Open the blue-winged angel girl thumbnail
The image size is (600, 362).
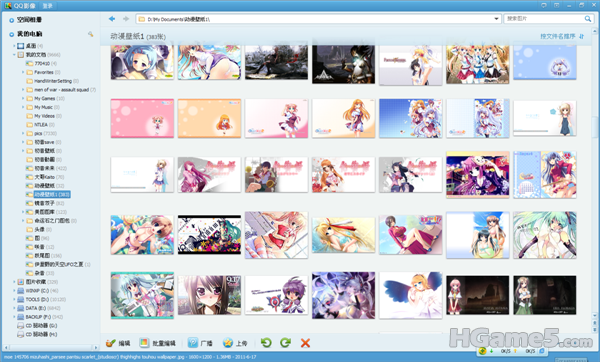pyautogui.click(x=411, y=295)
